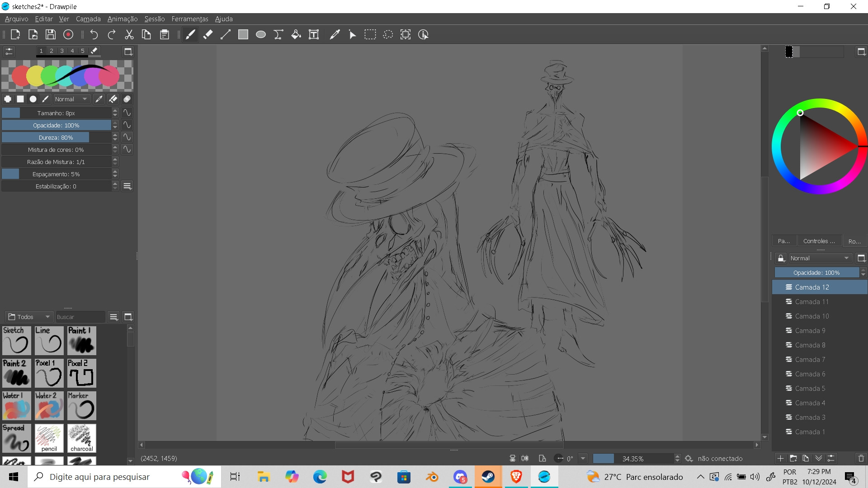Toggle the square pixel brush shape
Viewport: 868px width, 488px height.
click(20, 99)
